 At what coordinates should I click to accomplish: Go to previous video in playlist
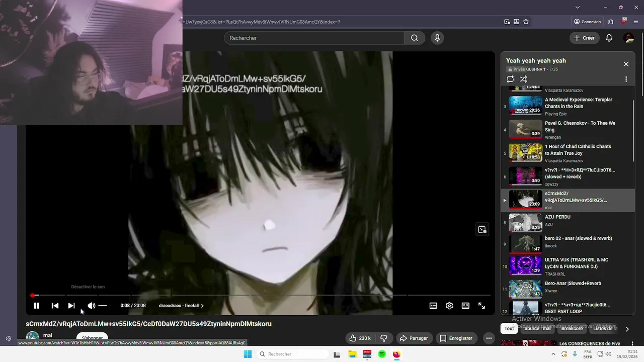pyautogui.click(x=55, y=306)
